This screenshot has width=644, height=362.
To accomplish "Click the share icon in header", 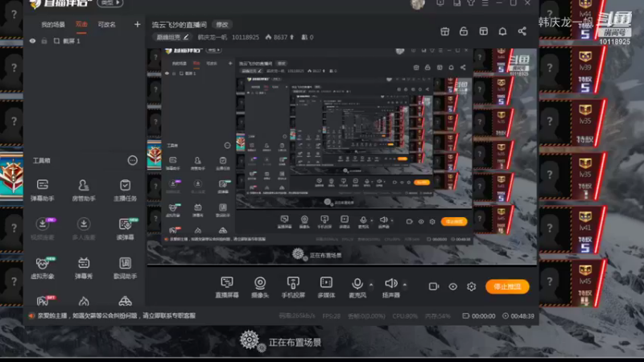I will pos(522,31).
